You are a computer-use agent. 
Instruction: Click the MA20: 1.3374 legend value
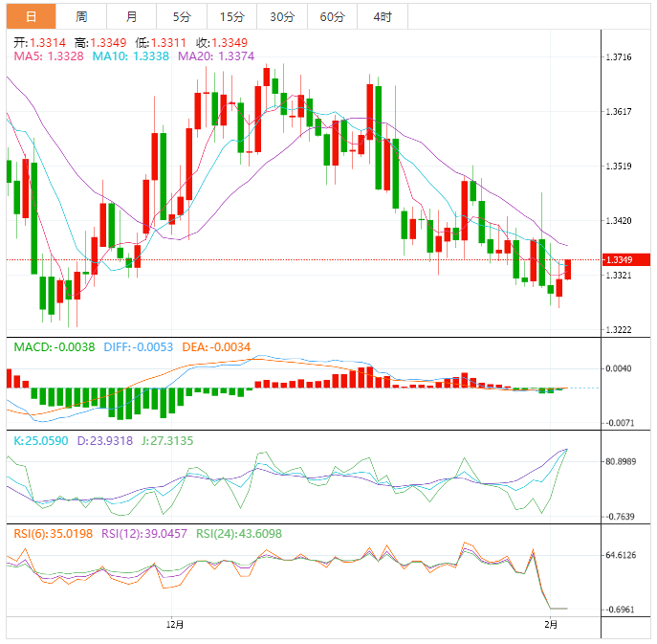pyautogui.click(x=216, y=56)
